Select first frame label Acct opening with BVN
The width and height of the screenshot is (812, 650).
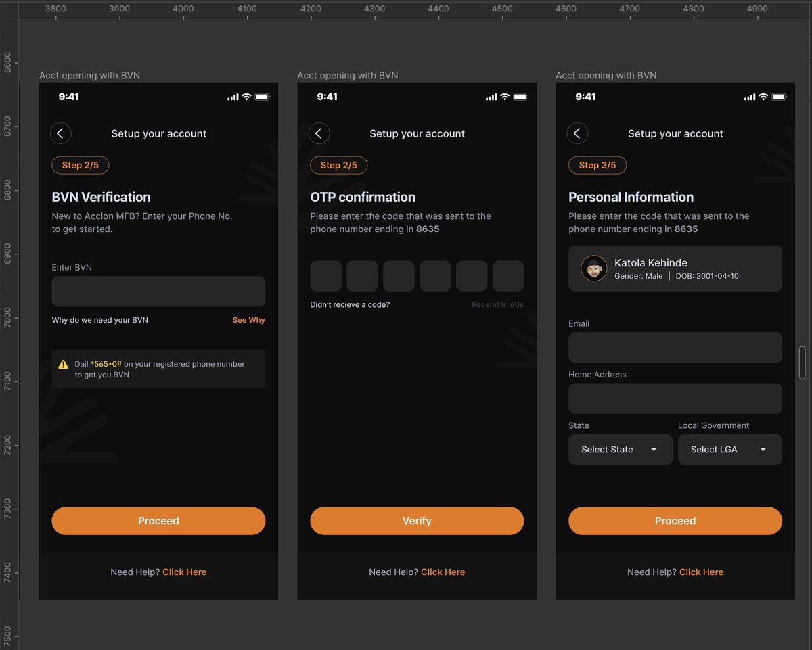[x=89, y=76]
